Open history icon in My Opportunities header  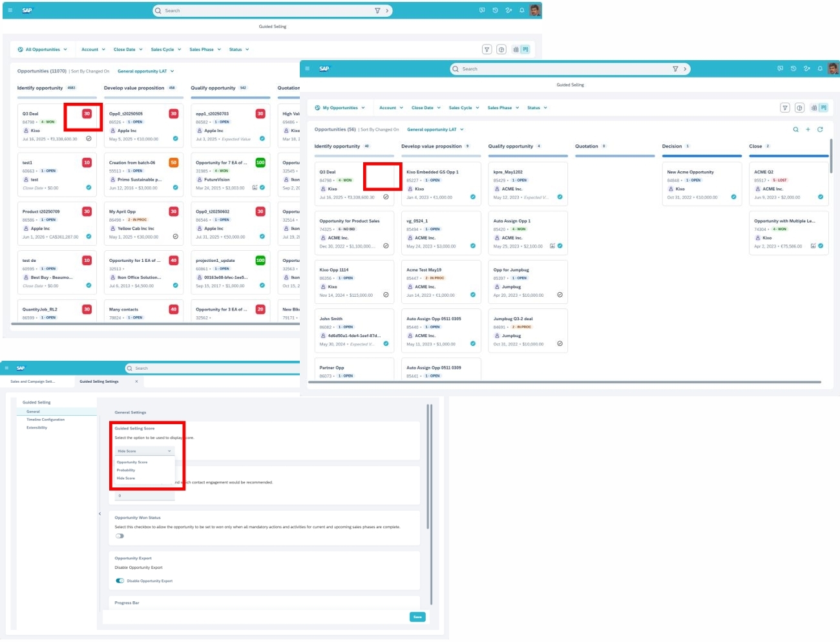[x=793, y=69]
